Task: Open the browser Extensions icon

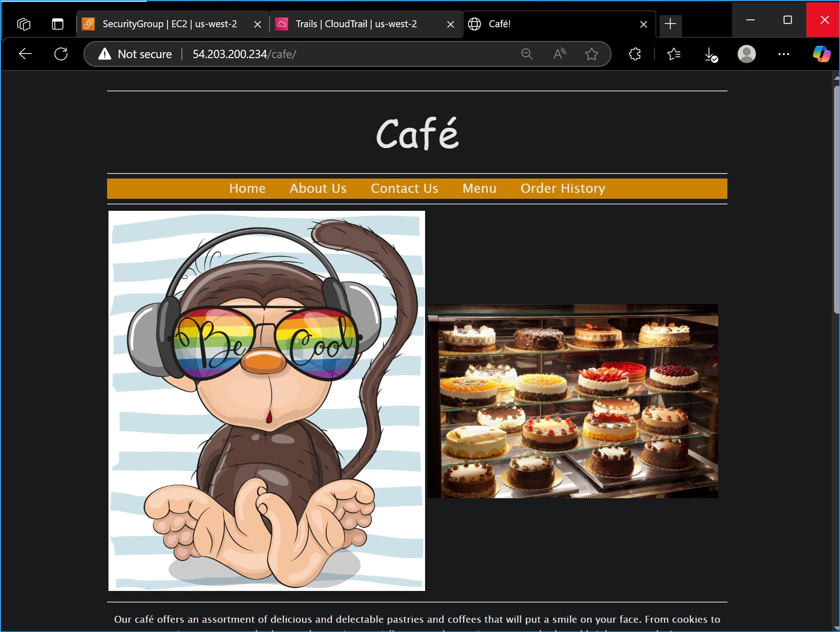Action: (634, 54)
